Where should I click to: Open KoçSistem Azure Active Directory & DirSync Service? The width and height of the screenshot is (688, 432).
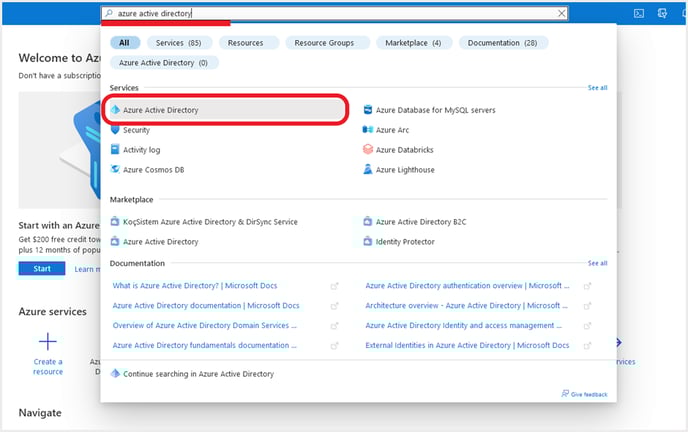(210, 222)
